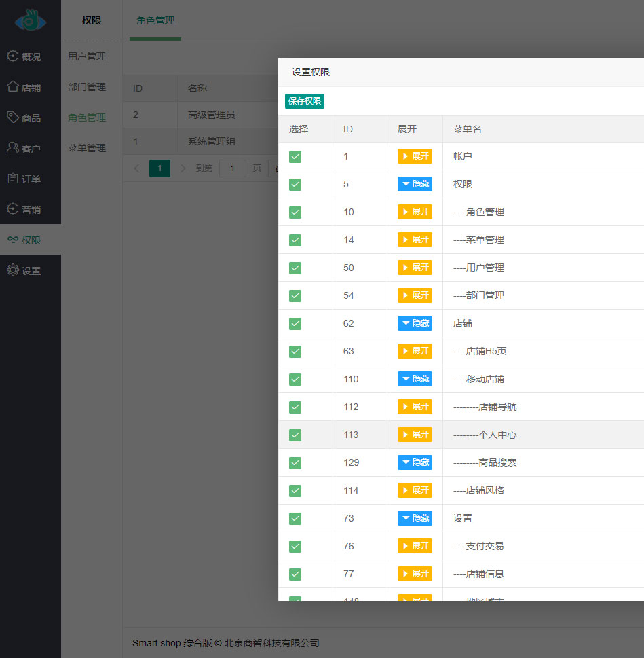Open 用户管理 in the submenu
This screenshot has height=658, width=644.
[x=87, y=56]
